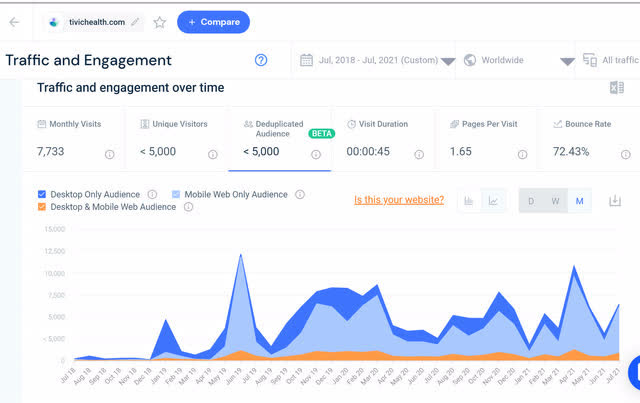Open the "Is this your website?" link
The image size is (640, 403).
pos(399,200)
